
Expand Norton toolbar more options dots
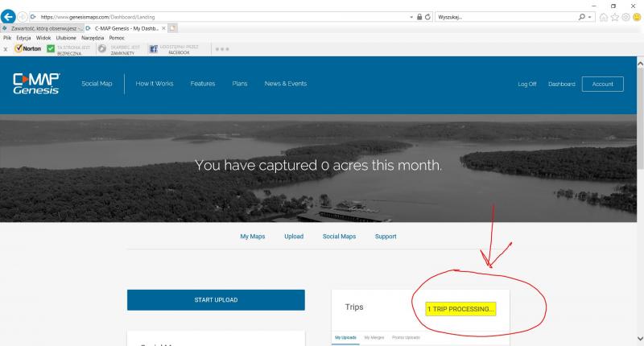pyautogui.click(x=223, y=48)
